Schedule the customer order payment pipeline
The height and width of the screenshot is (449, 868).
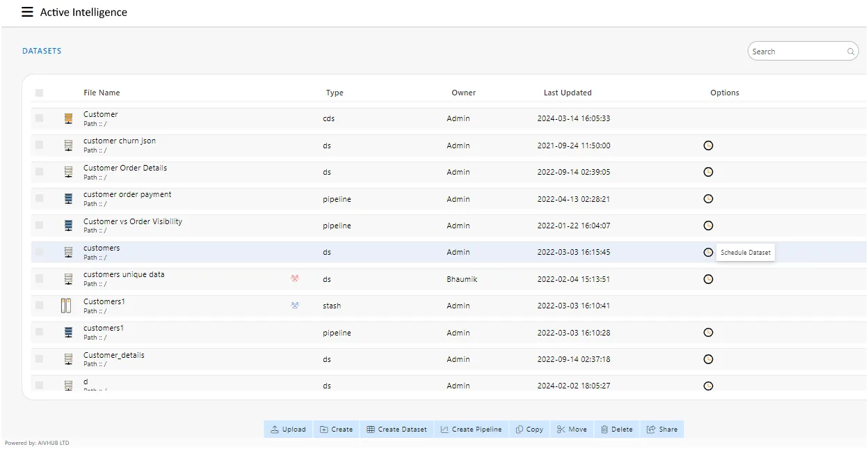tap(709, 199)
